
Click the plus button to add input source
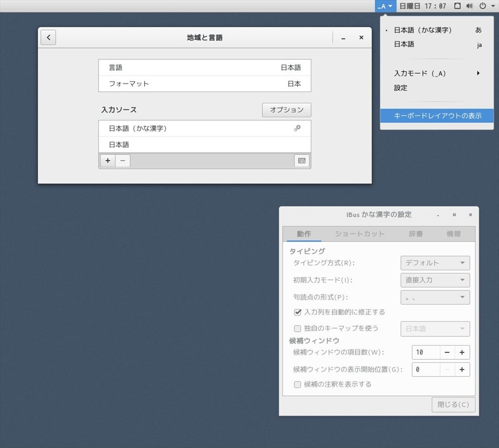tap(108, 160)
